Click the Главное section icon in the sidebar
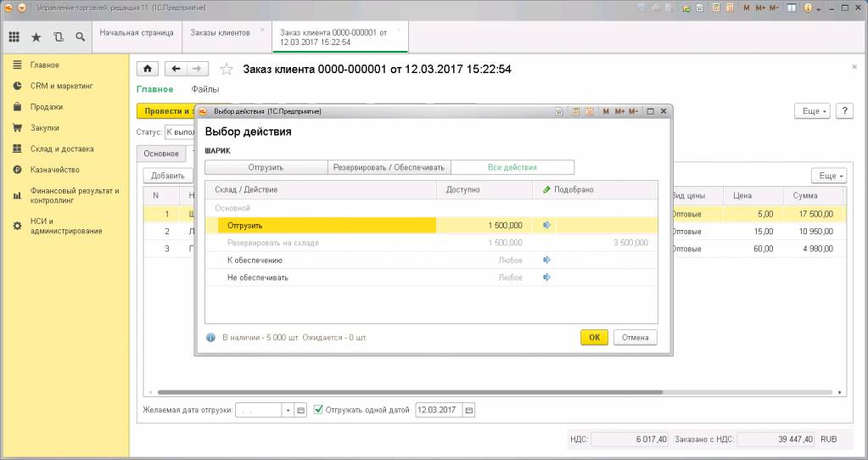The width and height of the screenshot is (868, 460). tap(17, 65)
